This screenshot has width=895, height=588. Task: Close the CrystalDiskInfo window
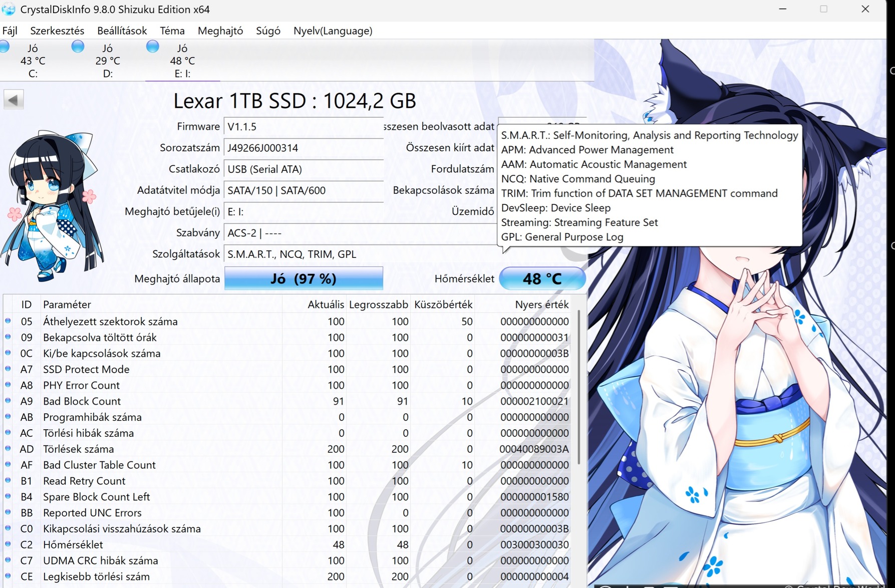[865, 9]
